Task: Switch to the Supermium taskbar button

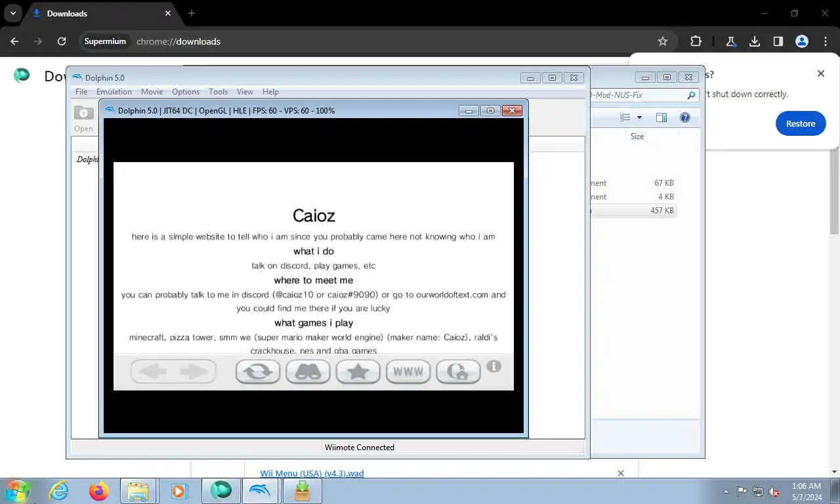Action: click(221, 491)
